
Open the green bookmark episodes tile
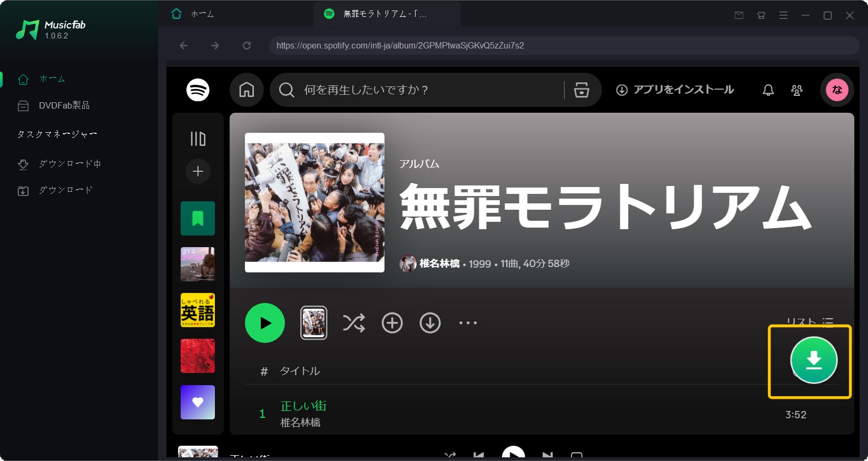(x=198, y=219)
